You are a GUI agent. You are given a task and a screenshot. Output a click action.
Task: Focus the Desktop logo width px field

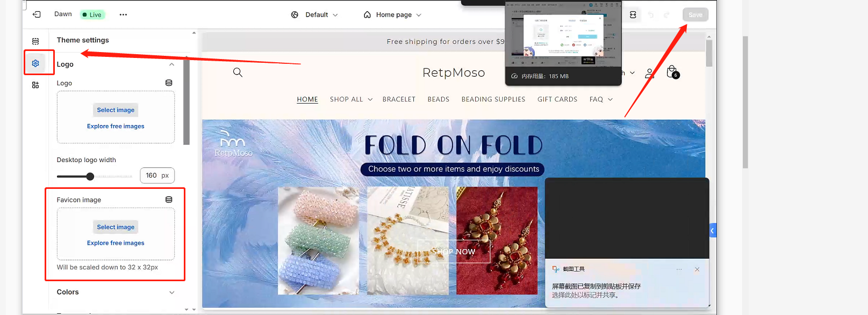pyautogui.click(x=157, y=175)
